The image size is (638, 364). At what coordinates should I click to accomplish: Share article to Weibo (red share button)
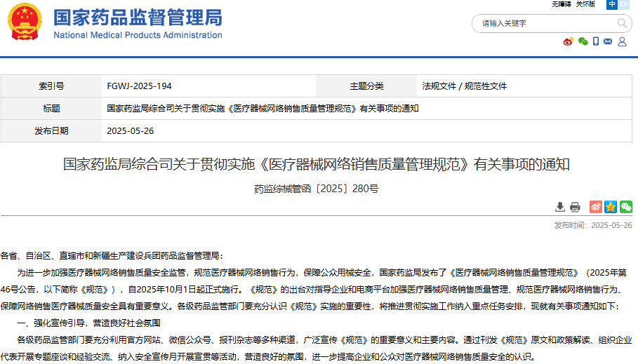point(596,207)
